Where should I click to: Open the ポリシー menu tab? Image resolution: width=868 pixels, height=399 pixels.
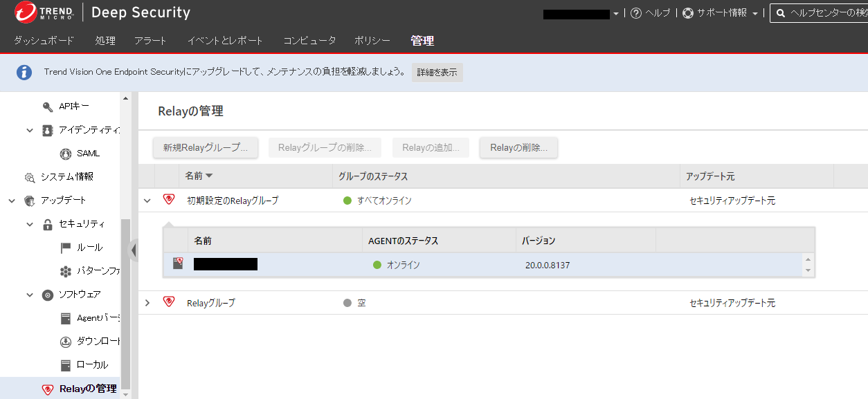(372, 41)
